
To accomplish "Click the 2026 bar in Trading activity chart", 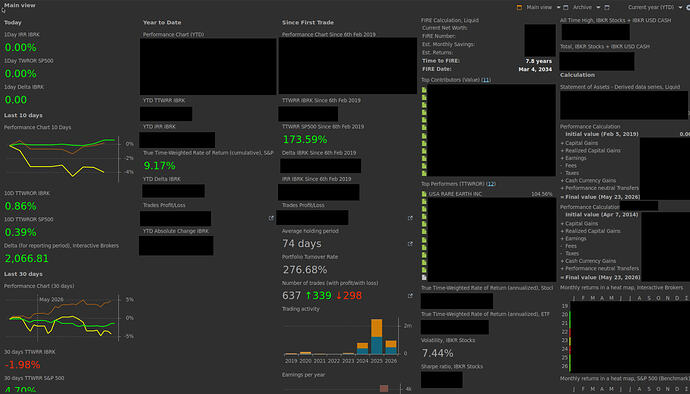I will coord(391,347).
